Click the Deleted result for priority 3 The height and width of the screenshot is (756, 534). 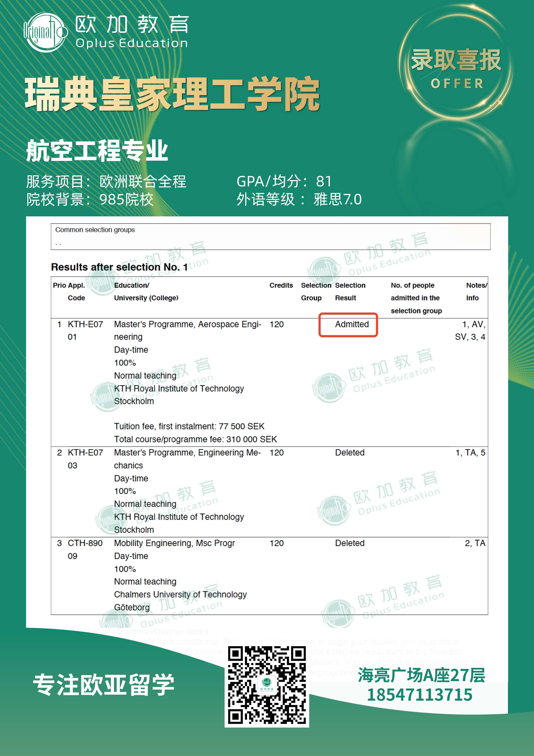pyautogui.click(x=350, y=543)
